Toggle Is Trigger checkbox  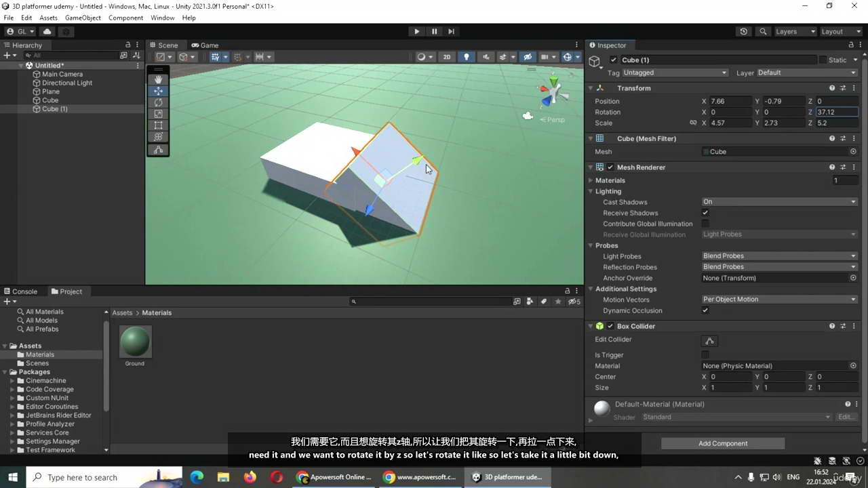[705, 355]
